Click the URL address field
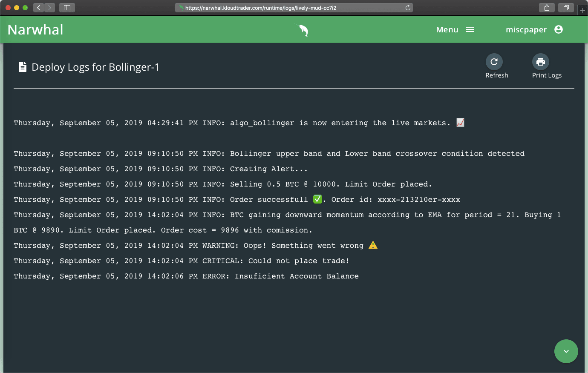 (x=294, y=8)
